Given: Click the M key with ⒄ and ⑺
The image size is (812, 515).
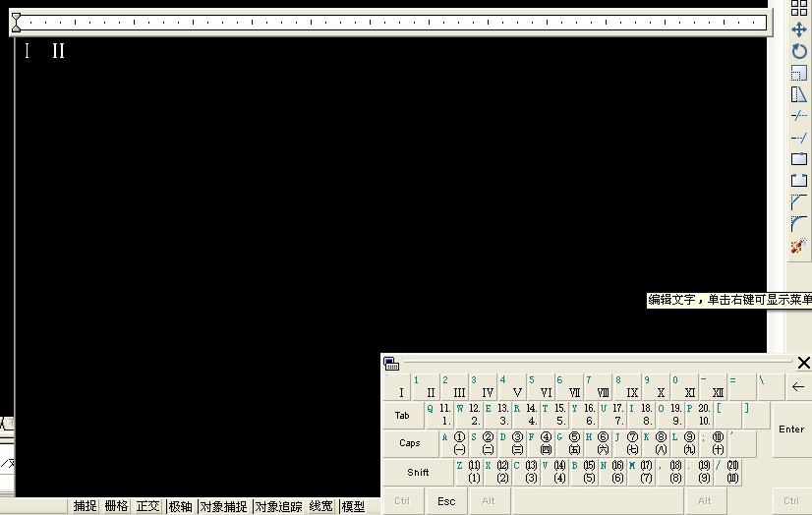Looking at the screenshot, I should (x=641, y=472).
